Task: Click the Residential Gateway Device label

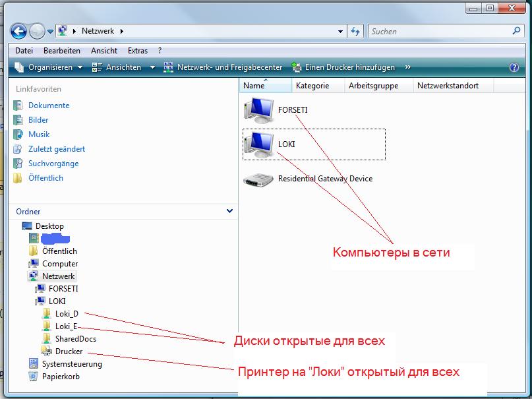Action: tap(325, 179)
